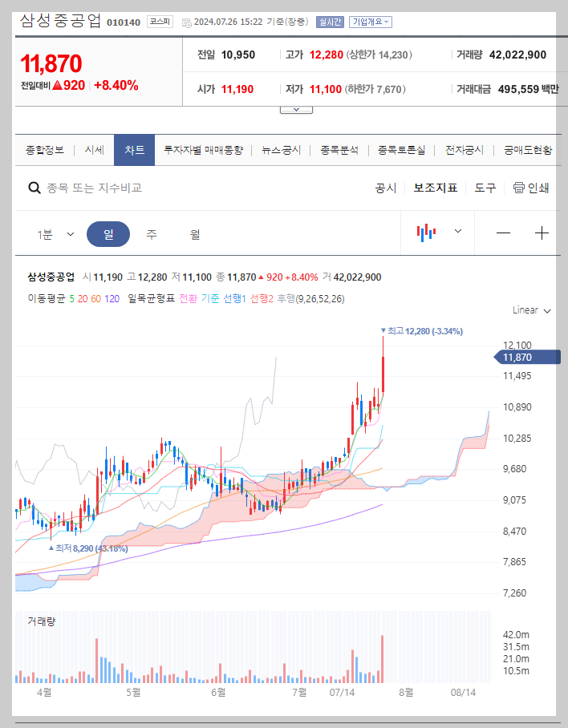Click the 이동평균 indicator label
Image resolution: width=568 pixels, height=728 pixels.
coord(47,298)
